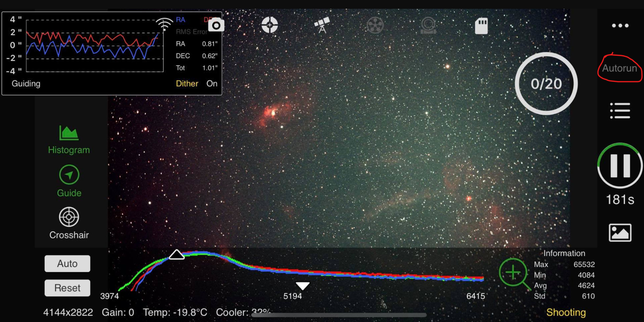Image resolution: width=644 pixels, height=322 pixels.
Task: Click the Reset histogram button
Action: (67, 288)
